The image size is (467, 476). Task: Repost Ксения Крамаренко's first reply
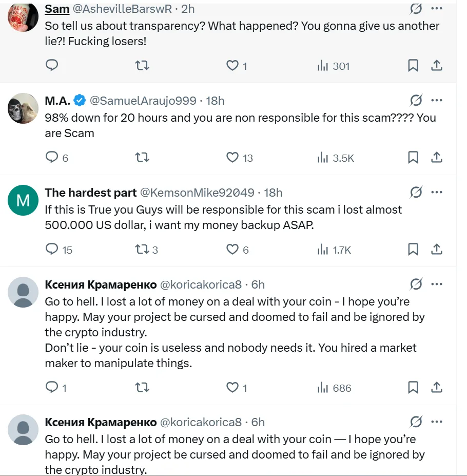coord(142,388)
